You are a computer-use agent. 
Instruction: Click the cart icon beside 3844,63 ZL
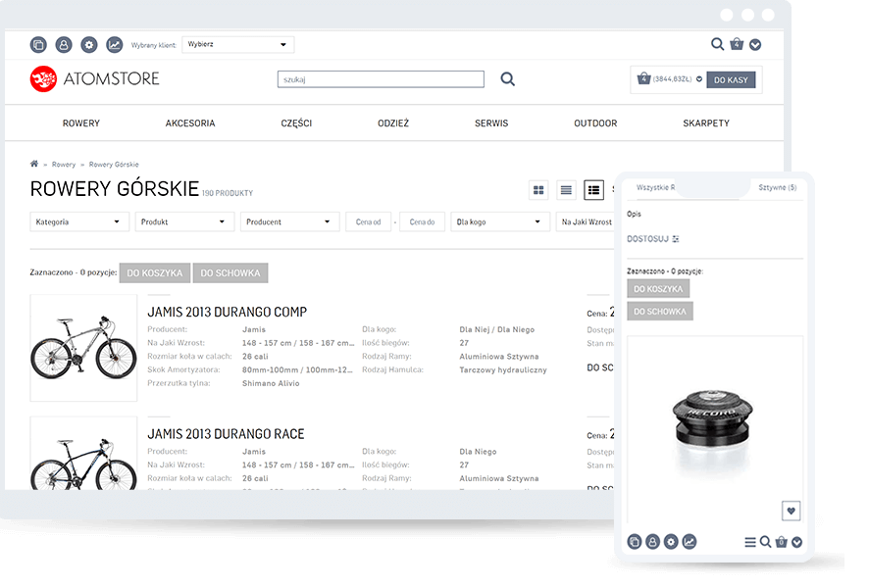(x=643, y=78)
